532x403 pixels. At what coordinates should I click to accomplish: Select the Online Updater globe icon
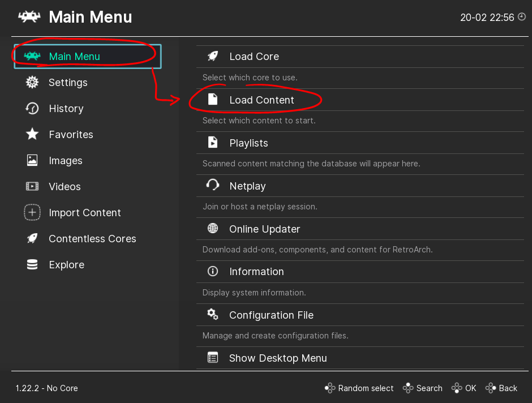[x=212, y=228]
